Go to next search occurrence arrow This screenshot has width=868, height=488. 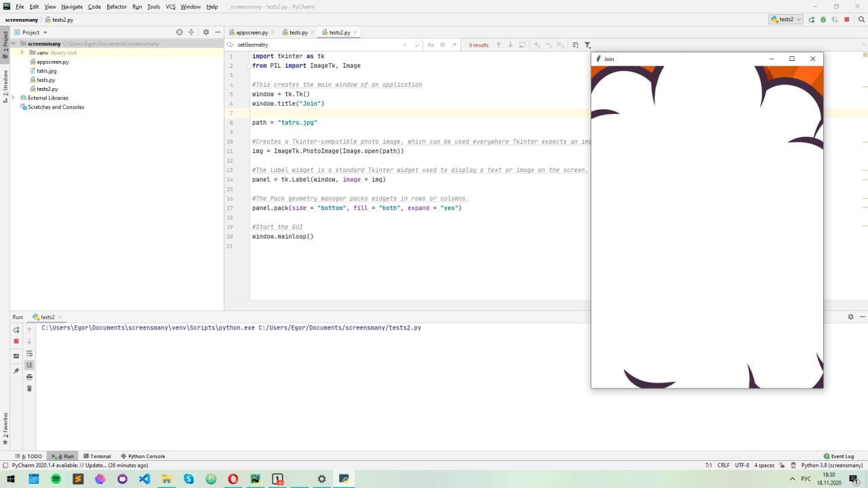pyautogui.click(x=510, y=45)
